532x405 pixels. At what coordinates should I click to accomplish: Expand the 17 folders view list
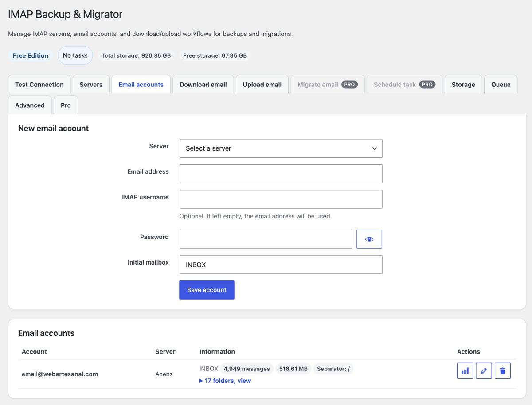(225, 381)
